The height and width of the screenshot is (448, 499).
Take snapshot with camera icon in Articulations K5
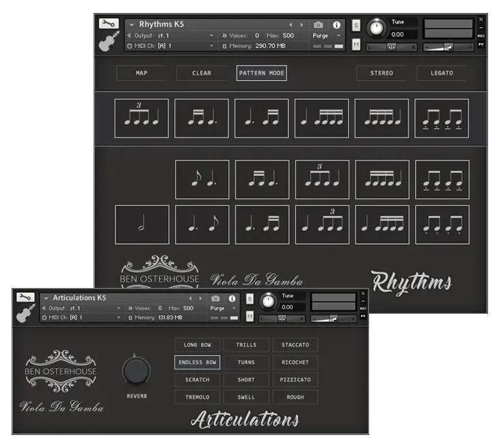click(x=215, y=298)
